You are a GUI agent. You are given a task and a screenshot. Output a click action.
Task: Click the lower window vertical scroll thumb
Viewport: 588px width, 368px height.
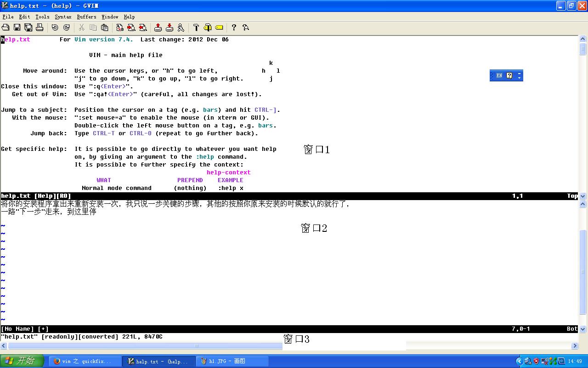(x=583, y=272)
